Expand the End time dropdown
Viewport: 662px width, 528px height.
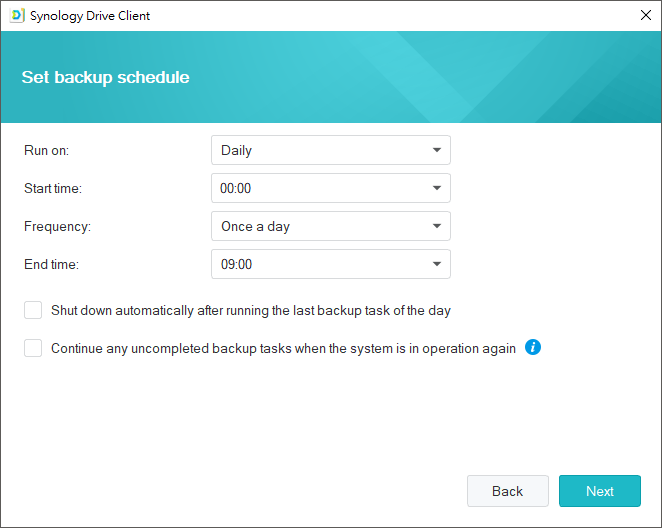330,264
